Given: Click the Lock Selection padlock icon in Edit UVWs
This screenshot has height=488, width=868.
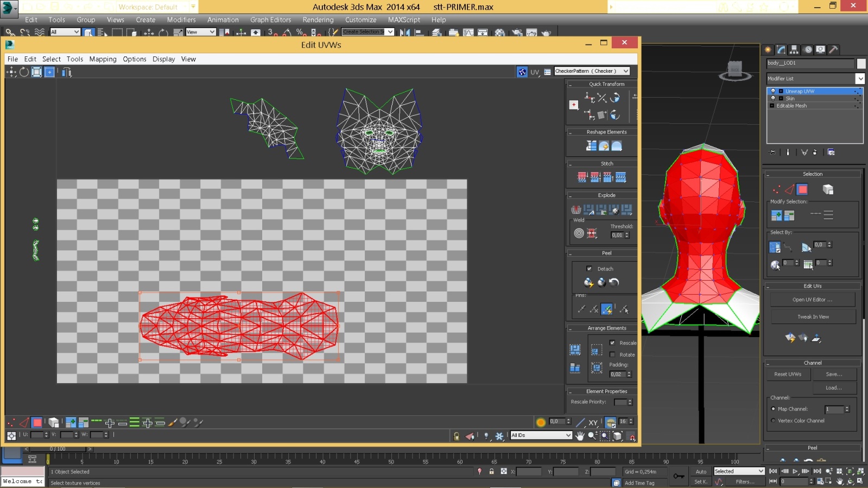Looking at the screenshot, I should pos(457,436).
